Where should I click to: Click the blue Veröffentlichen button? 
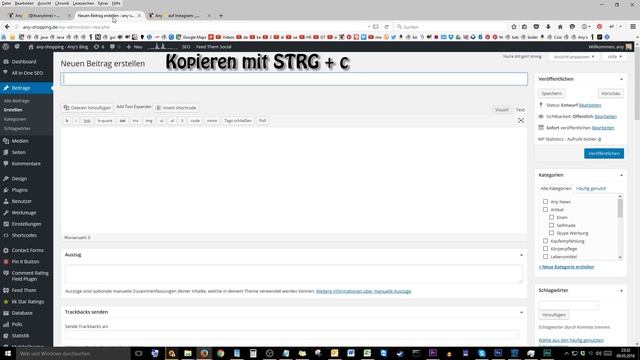pyautogui.click(x=604, y=153)
